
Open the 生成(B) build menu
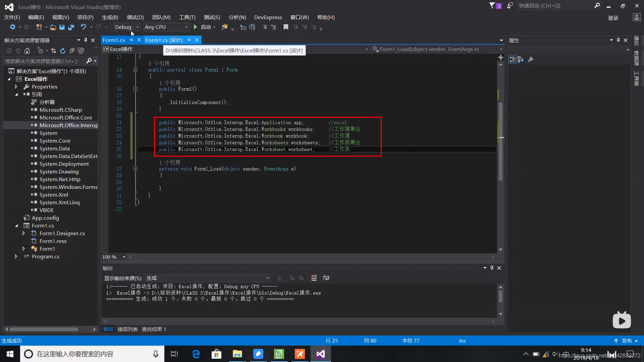pos(110,17)
